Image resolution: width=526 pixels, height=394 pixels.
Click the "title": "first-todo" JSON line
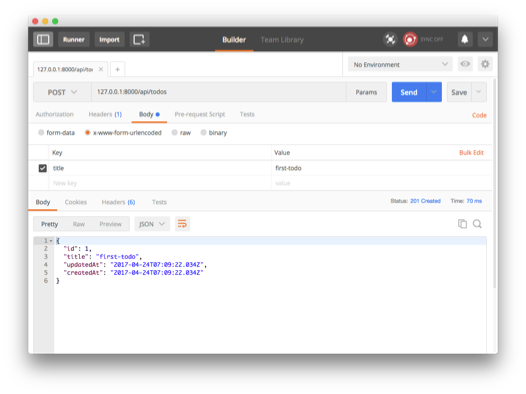tap(103, 257)
